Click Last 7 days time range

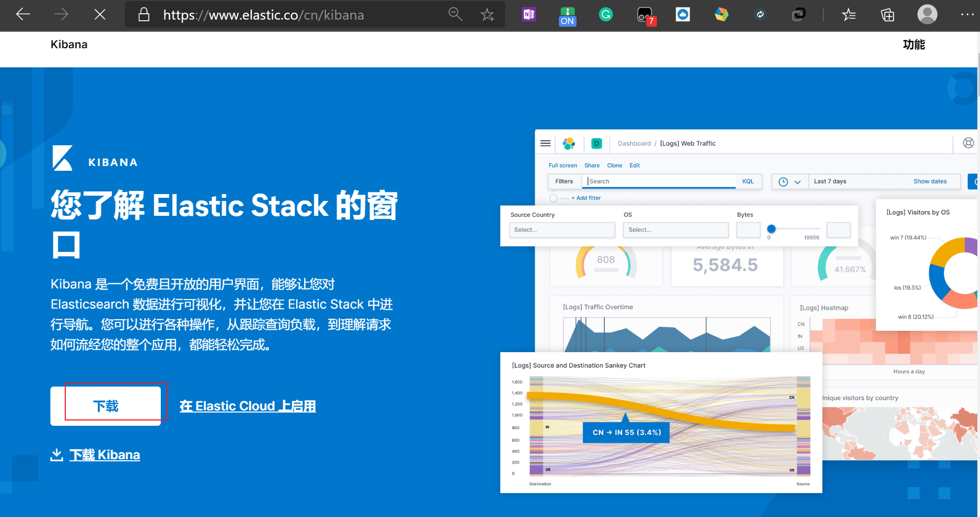(830, 181)
